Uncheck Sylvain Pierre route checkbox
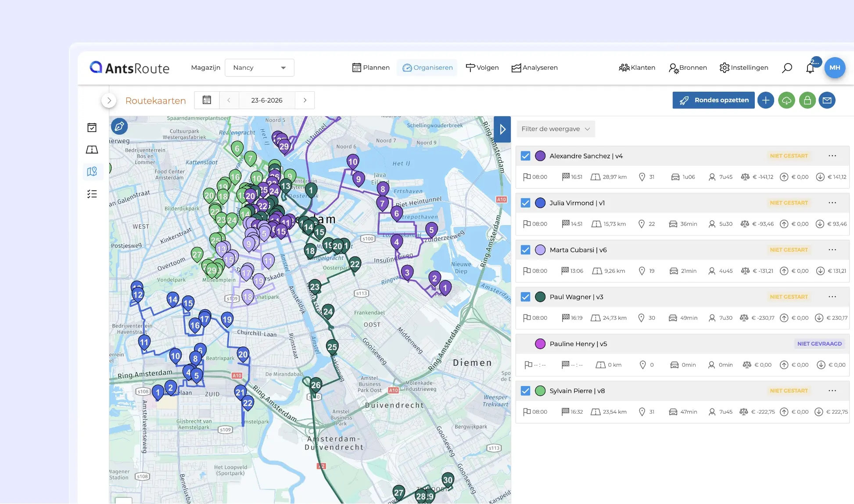 525,390
